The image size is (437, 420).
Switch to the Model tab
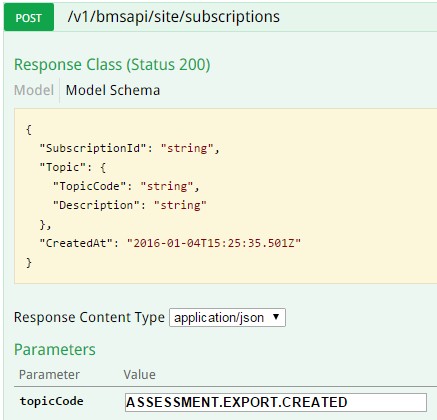point(34,90)
